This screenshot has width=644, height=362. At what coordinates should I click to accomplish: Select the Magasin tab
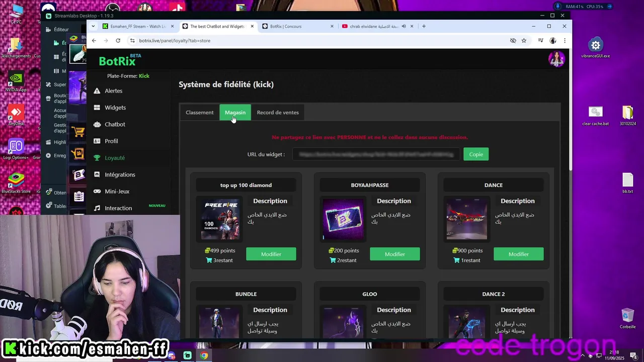point(235,113)
